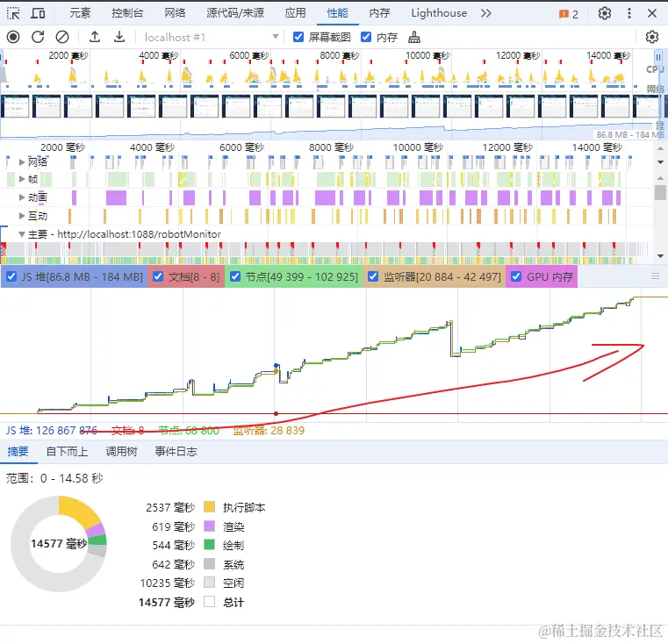Close the DevTools panel
The width and height of the screenshot is (668, 644).
[652, 14]
